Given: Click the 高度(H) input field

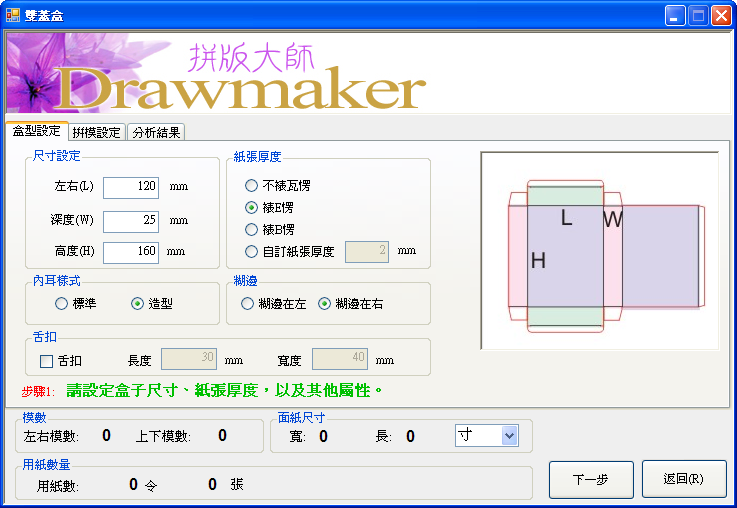Looking at the screenshot, I should pos(131,252).
